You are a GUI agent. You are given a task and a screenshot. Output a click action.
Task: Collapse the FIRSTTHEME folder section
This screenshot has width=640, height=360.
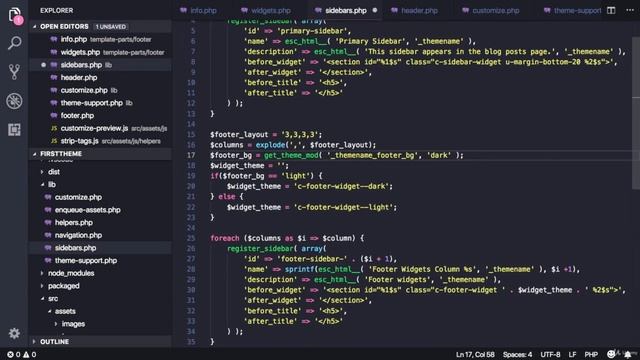coord(61,154)
